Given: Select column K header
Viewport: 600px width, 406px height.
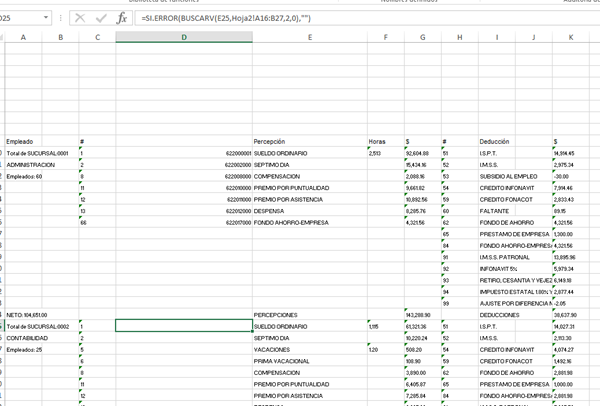Looking at the screenshot, I should pyautogui.click(x=570, y=38).
